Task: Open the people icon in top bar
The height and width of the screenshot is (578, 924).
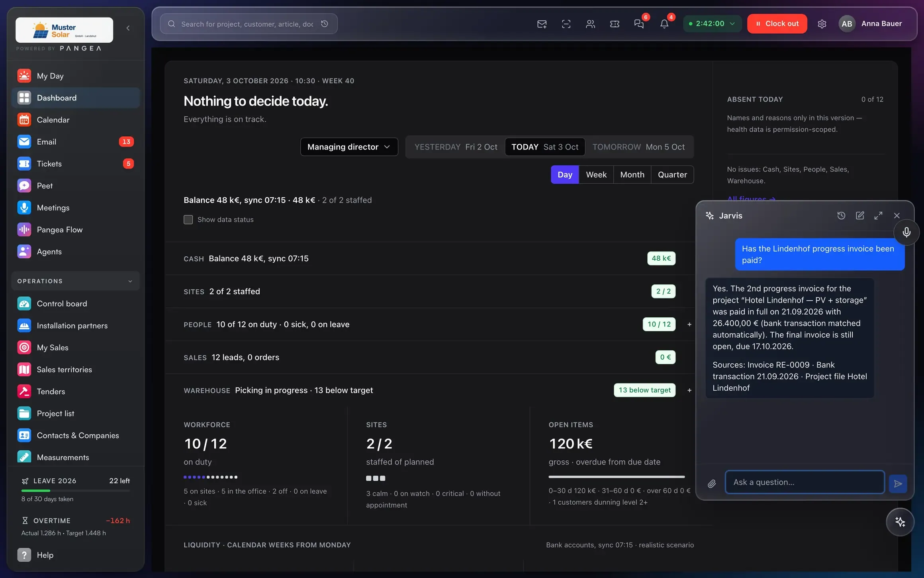Action: (590, 24)
